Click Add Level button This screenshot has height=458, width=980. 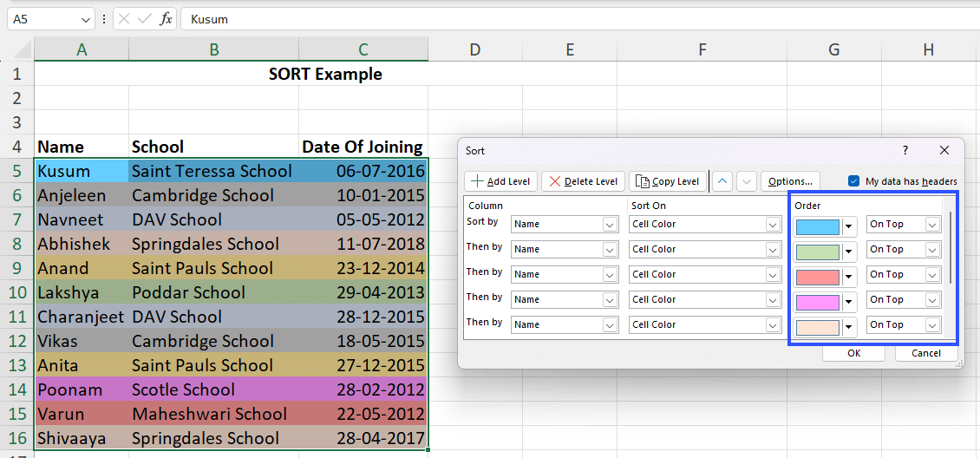point(500,181)
